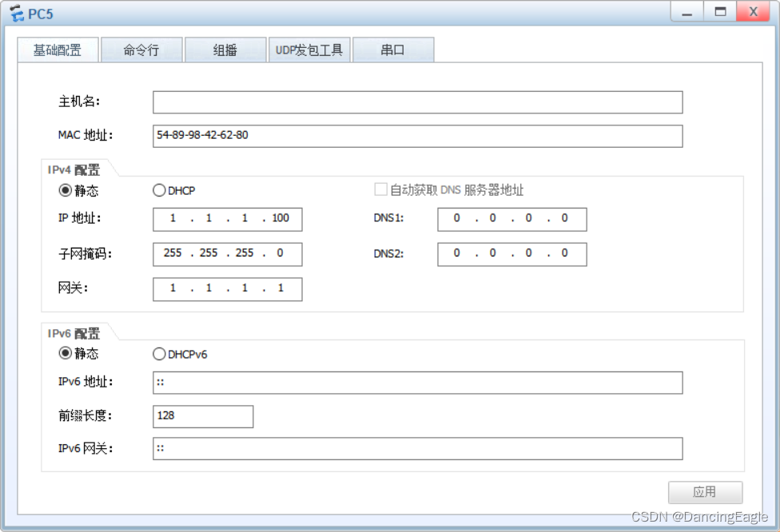Click the IP 地址 field 1.1.1.100
This screenshot has height=532, width=780.
[x=227, y=219]
